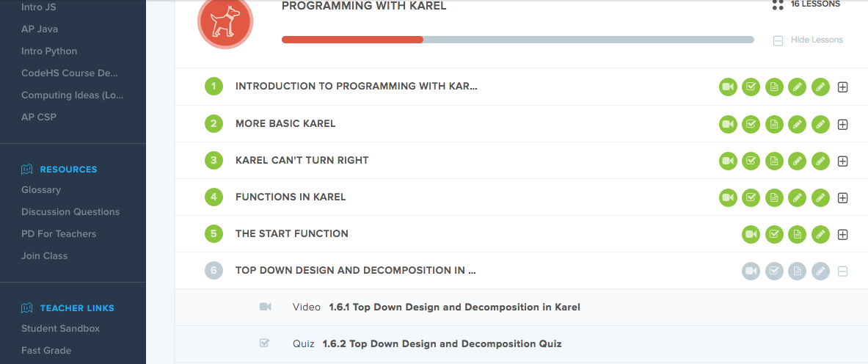Screen dimensions: 868x364
Task: Click the last pencil icon for lesson 1
Action: [820, 87]
